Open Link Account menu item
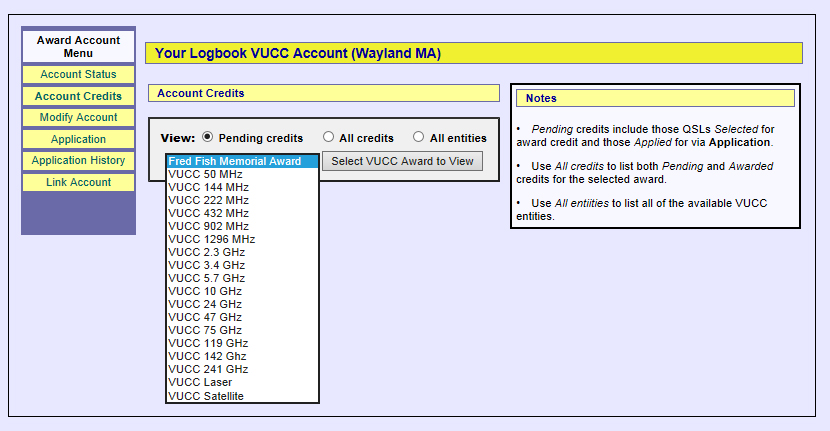This screenshot has height=431, width=830. click(78, 183)
